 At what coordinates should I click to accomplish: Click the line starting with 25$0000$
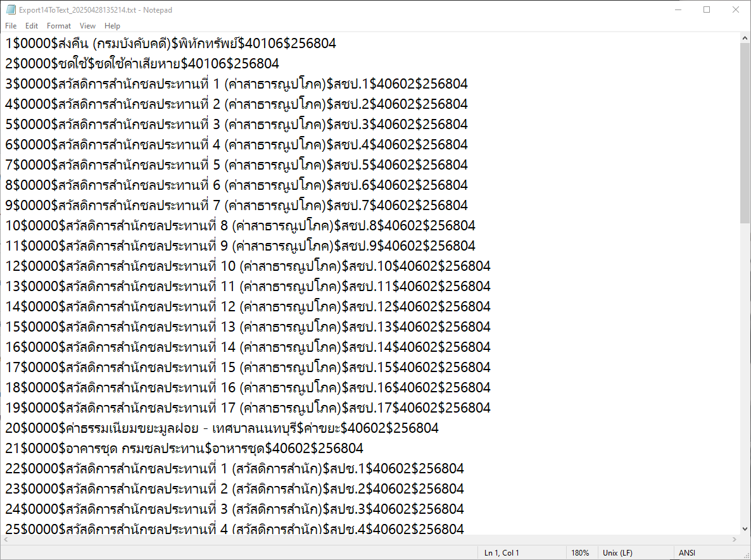coord(234,528)
